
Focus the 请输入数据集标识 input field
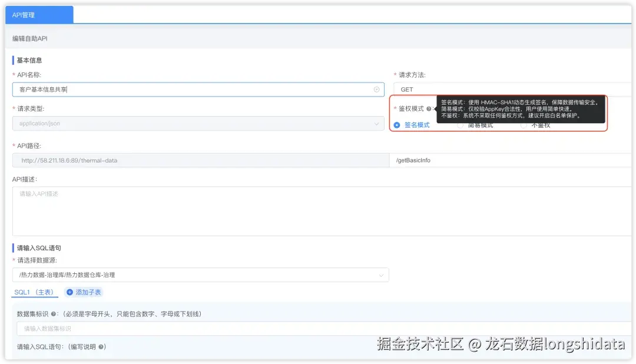[x=324, y=328]
